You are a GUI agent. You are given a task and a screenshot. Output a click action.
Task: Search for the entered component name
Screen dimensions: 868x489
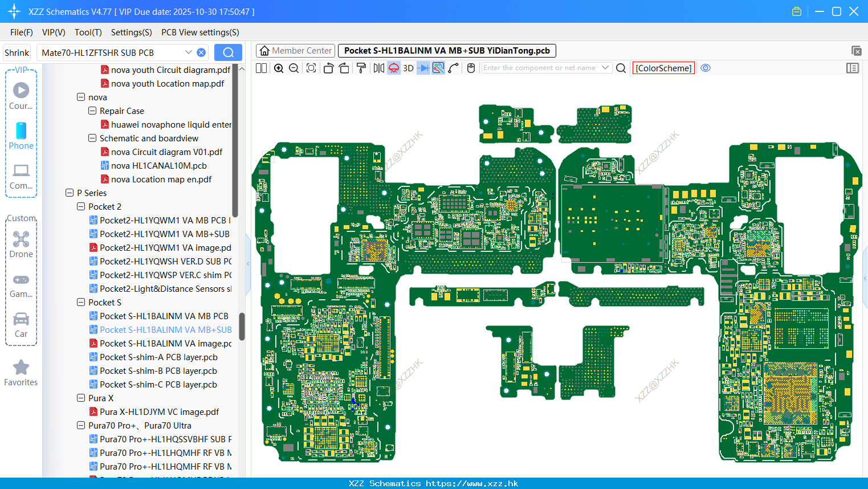[621, 68]
